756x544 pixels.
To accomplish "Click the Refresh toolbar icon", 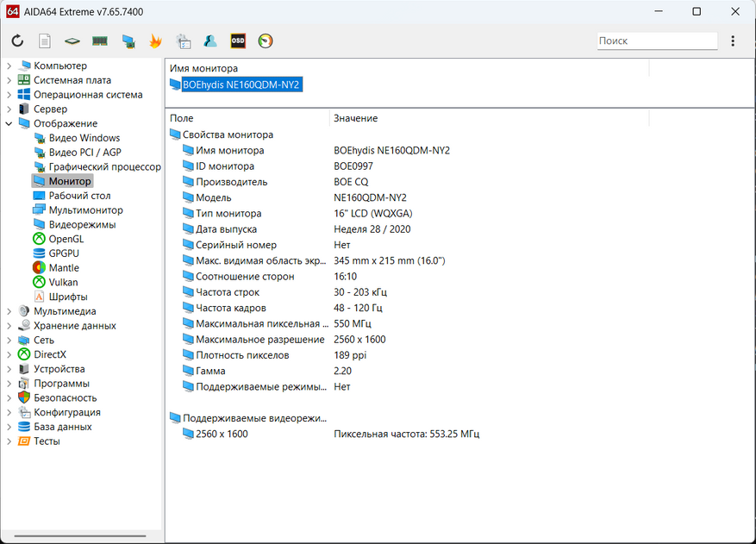I will coord(17,41).
